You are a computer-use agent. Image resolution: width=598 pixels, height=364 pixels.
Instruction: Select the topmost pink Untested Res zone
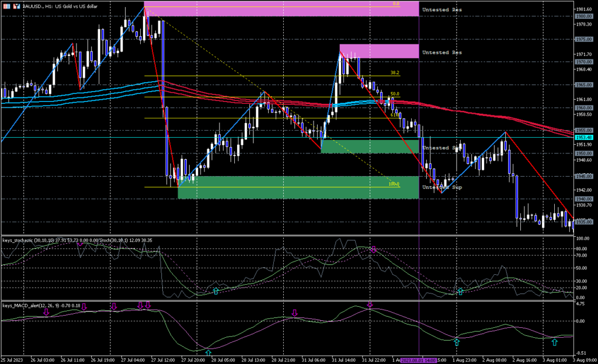[281, 9]
